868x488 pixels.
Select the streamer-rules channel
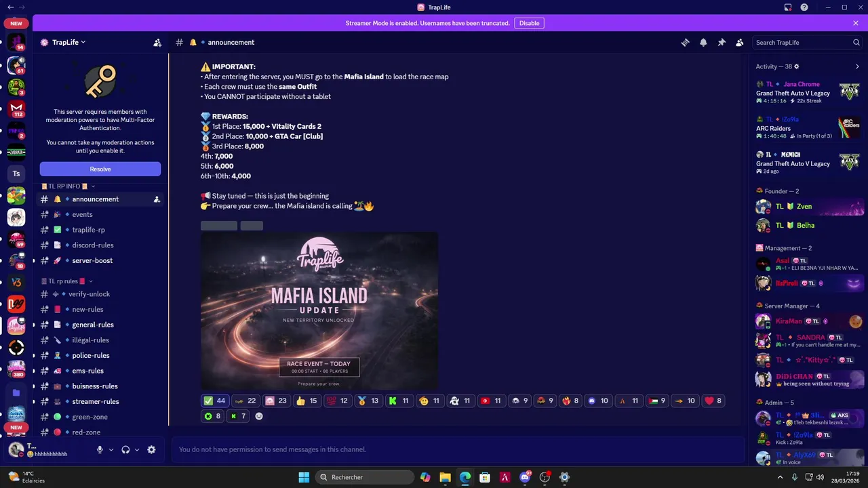[100, 401]
